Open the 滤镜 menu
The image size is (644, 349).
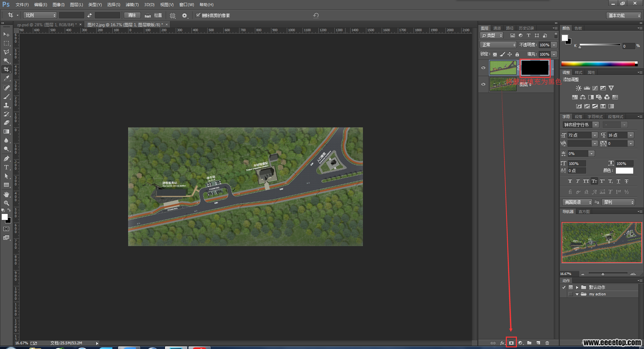click(x=132, y=5)
